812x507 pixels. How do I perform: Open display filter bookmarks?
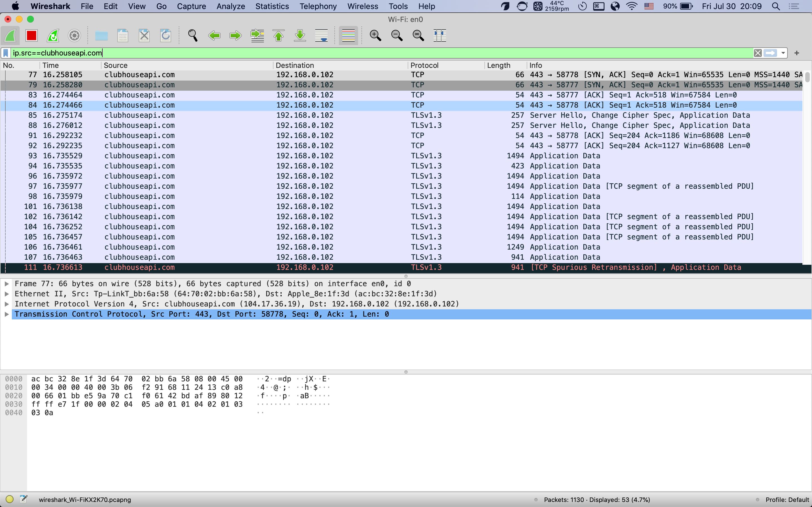coord(6,53)
